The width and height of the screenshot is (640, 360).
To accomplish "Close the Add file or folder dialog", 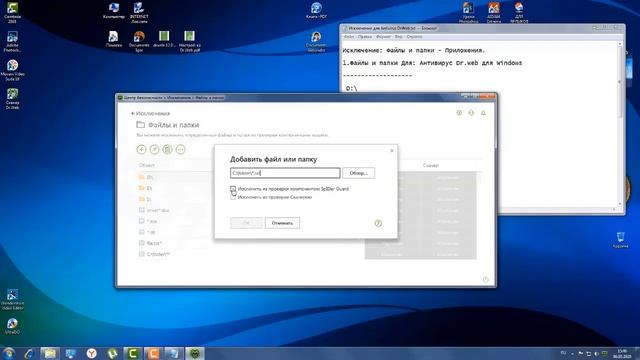I will [392, 150].
